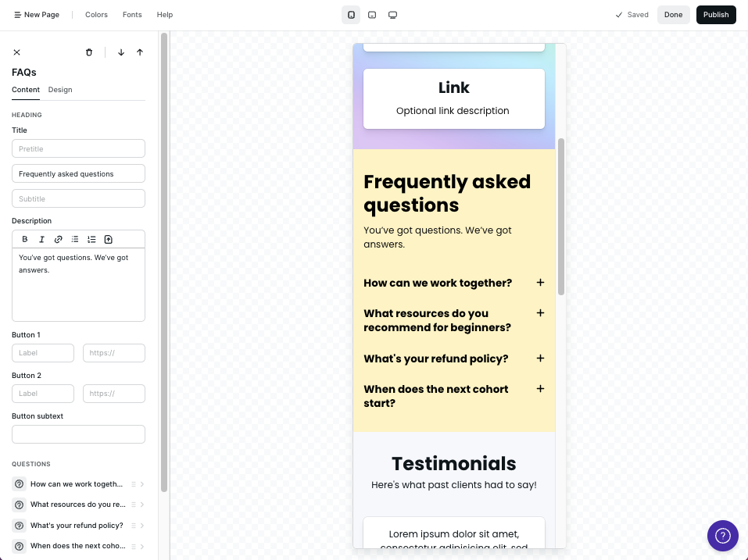Open the New Page hamburger menu

[37, 15]
